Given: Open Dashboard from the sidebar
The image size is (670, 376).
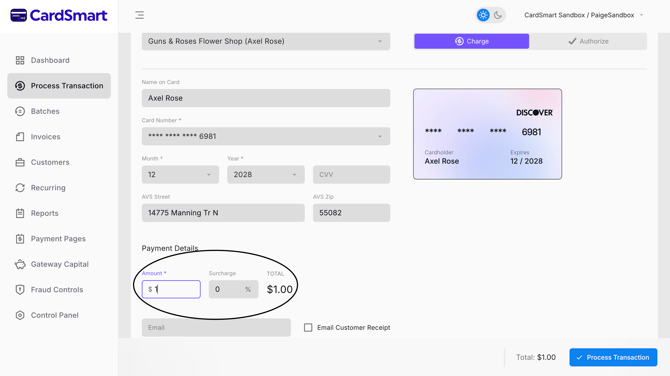Looking at the screenshot, I should click(59, 60).
